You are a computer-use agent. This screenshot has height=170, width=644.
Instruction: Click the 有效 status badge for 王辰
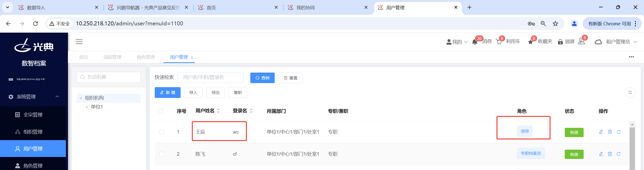[x=574, y=132]
